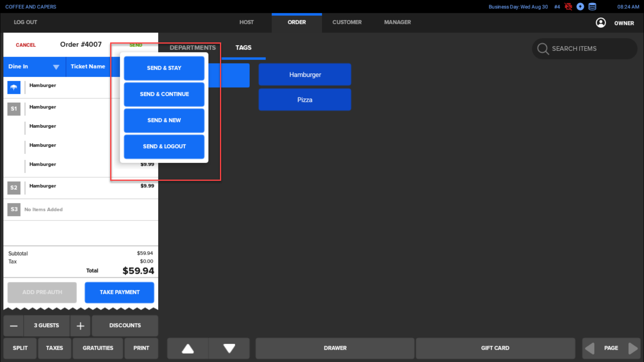The image size is (644, 362).
Task: Click the Search Items field
Action: 585,49
